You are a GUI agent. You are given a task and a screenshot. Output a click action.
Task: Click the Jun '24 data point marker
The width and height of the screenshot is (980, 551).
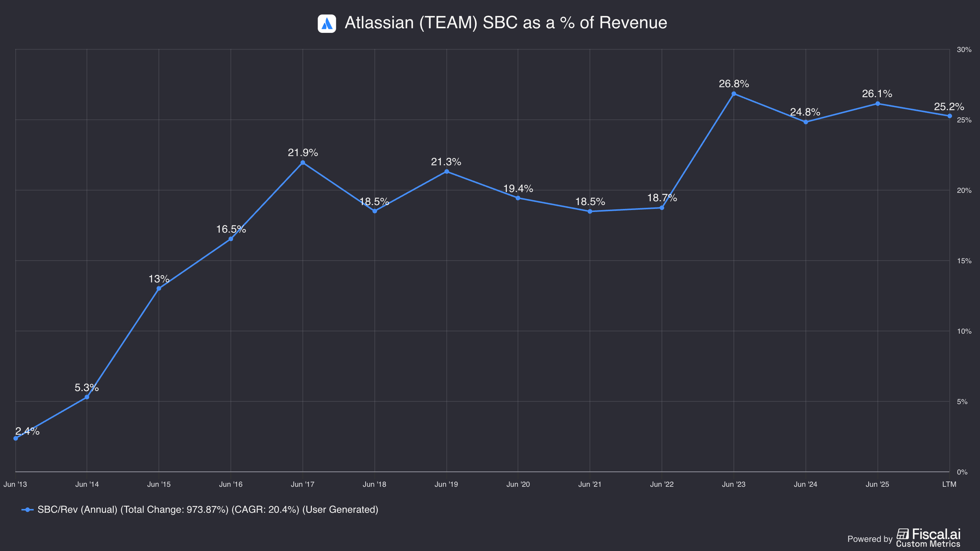(806, 122)
